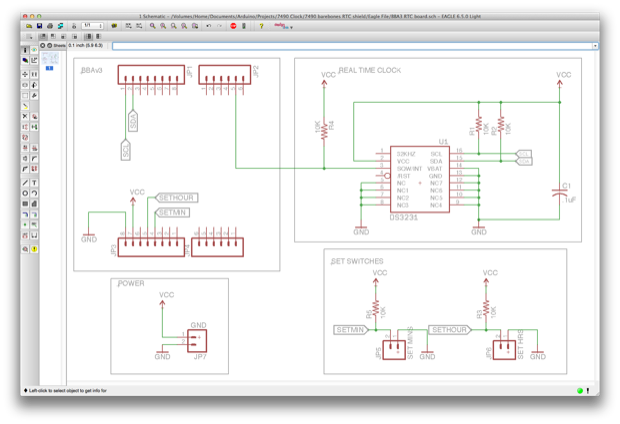Redraw the schematic view
Viewport: 620px width, 424px height.
tap(184, 26)
